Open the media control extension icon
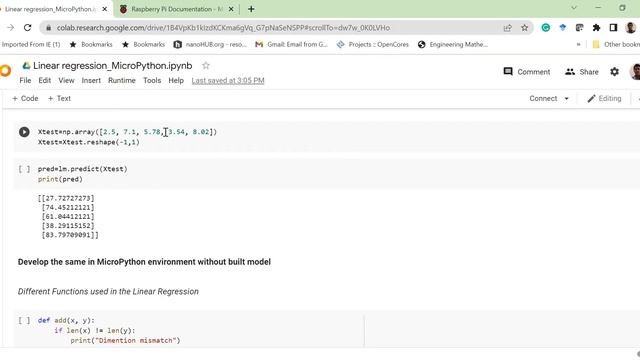Viewport: 640px width, 360px height. coord(579,28)
